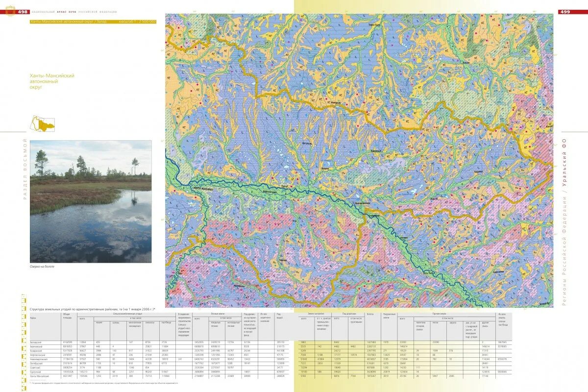Select the 'Сургутский' table row
Screen dimensions: 588x392
pyautogui.click(x=271, y=373)
